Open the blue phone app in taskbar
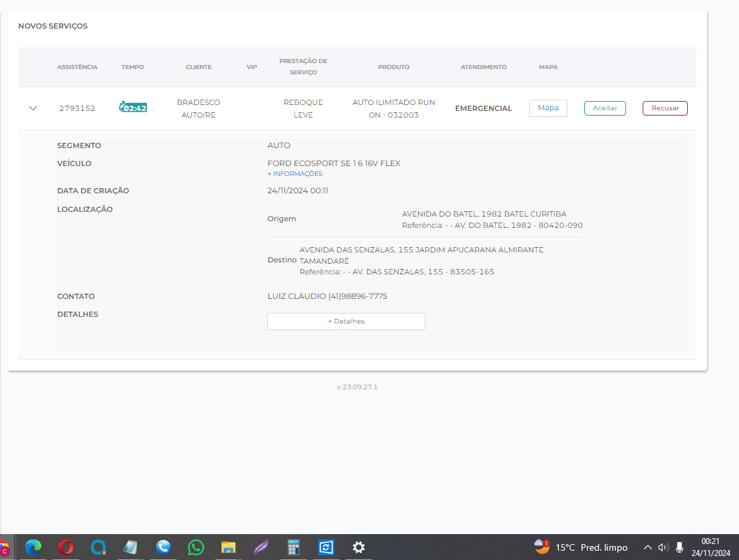 (163, 547)
